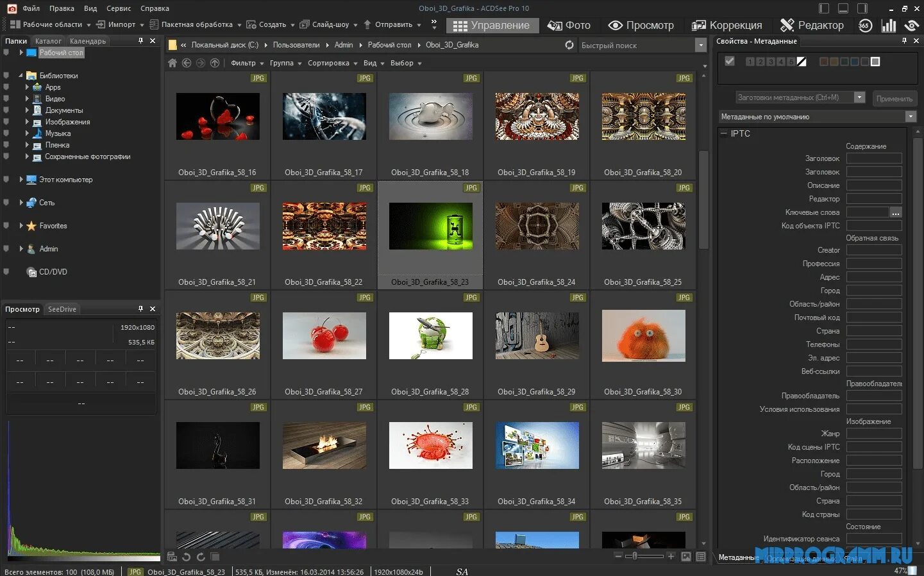Toggle easy-select marker for Admin folder

tap(6, 249)
